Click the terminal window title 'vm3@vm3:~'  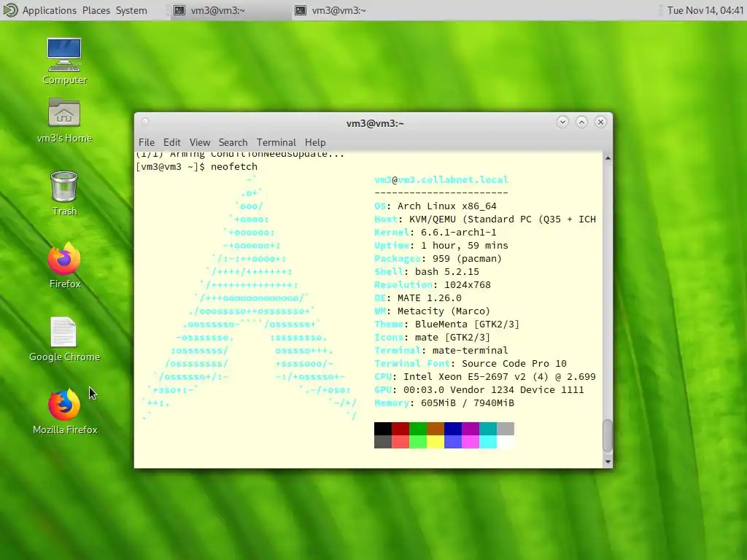point(375,123)
